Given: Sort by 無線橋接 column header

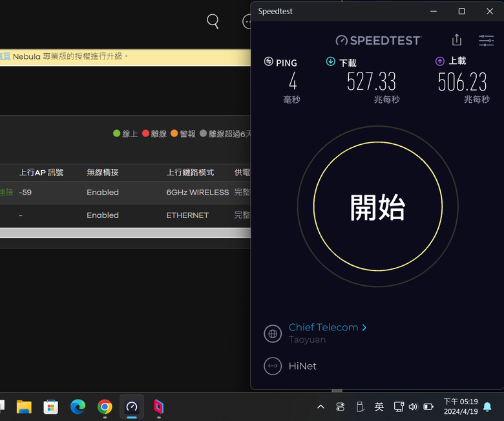Looking at the screenshot, I should click(x=103, y=173).
